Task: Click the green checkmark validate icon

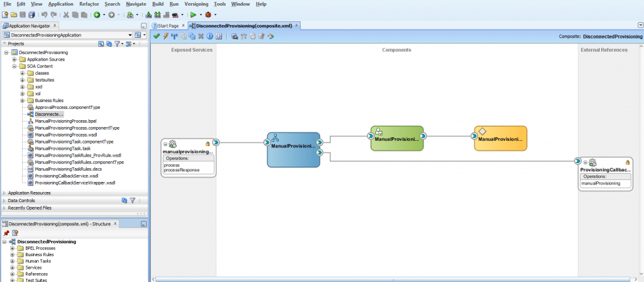Action: pyautogui.click(x=156, y=37)
